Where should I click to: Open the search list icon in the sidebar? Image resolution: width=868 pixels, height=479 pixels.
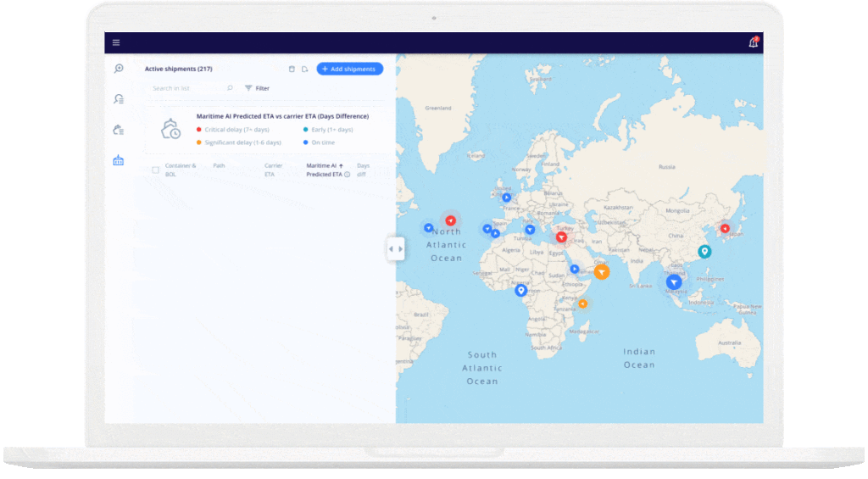[x=119, y=99]
